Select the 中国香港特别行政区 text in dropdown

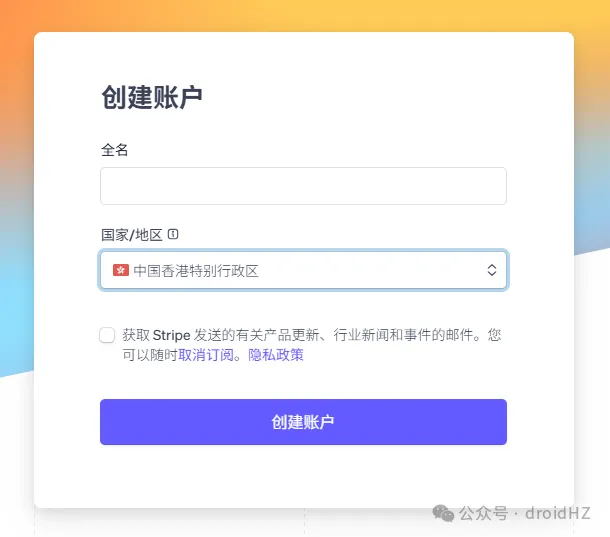point(196,270)
